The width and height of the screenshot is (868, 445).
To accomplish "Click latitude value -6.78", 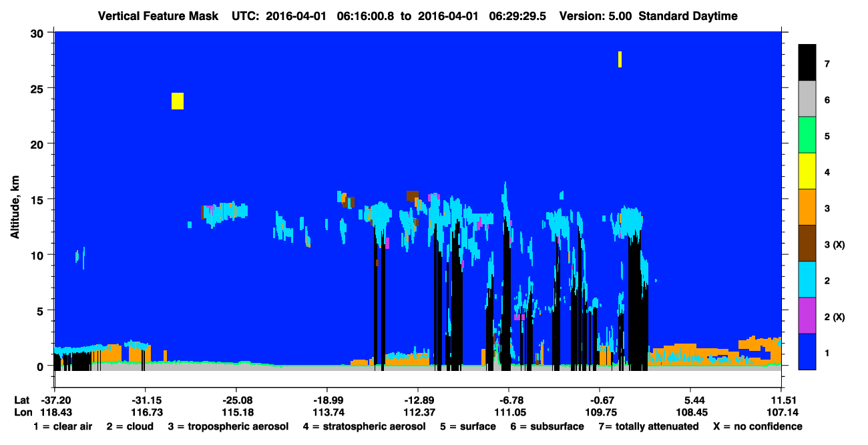I will click(509, 400).
